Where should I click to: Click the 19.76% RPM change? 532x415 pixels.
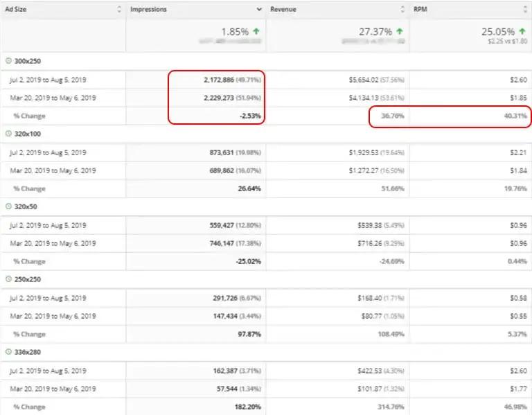tap(515, 188)
